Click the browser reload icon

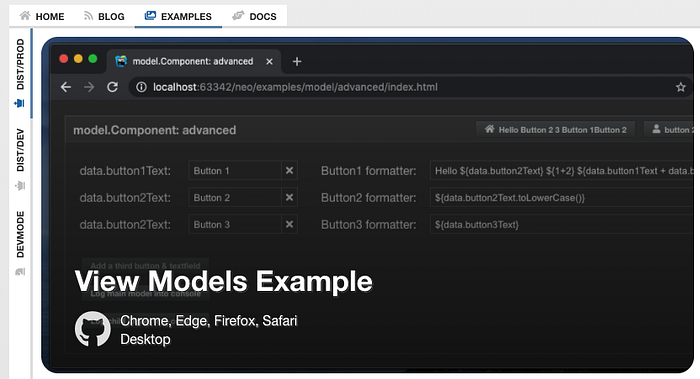click(112, 87)
